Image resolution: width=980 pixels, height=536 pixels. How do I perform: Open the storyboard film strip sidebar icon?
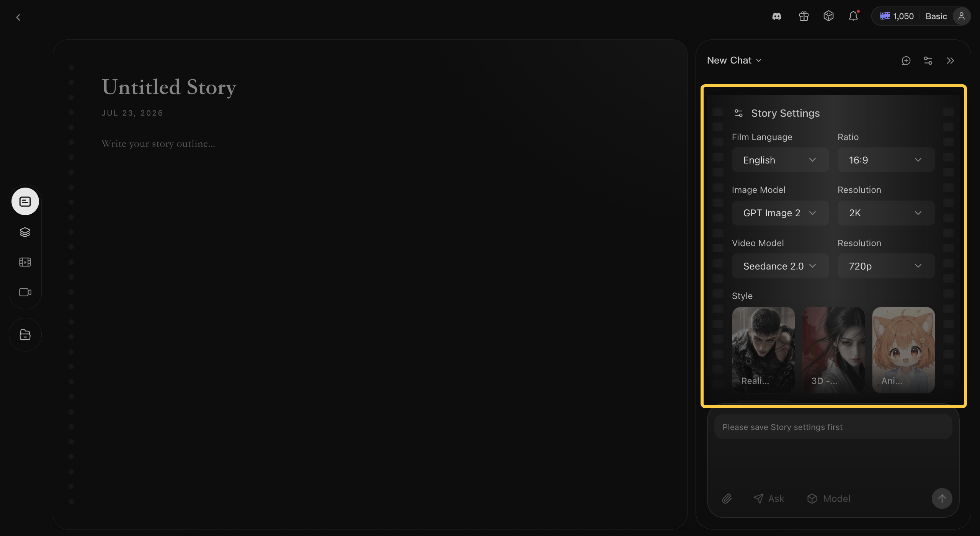pyautogui.click(x=25, y=262)
